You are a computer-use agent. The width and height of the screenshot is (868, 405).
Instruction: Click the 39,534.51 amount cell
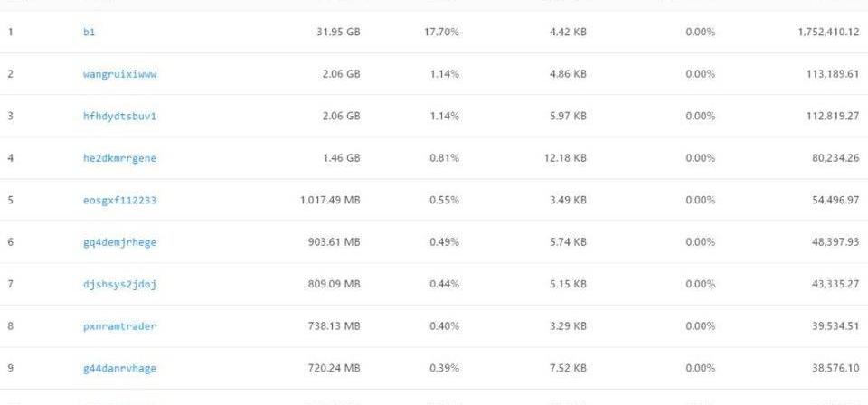833,326
